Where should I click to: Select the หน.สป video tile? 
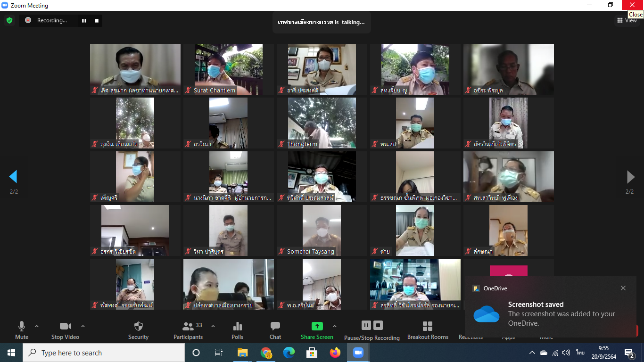click(x=415, y=123)
